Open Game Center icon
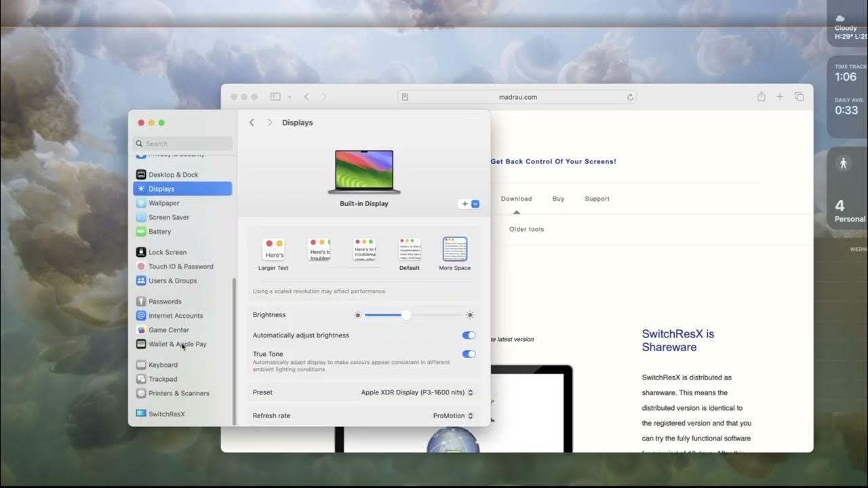The width and height of the screenshot is (868, 488). (x=141, y=330)
